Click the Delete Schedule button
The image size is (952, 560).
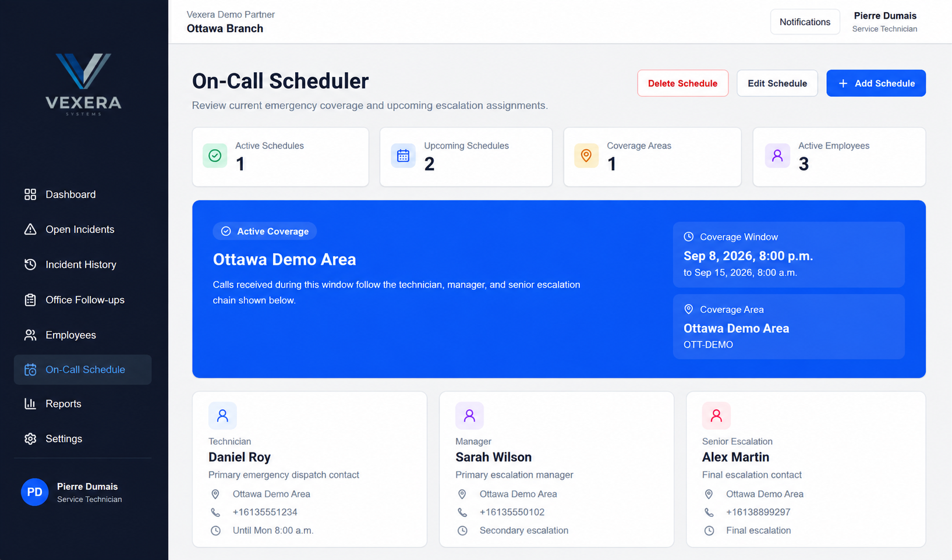682,83
